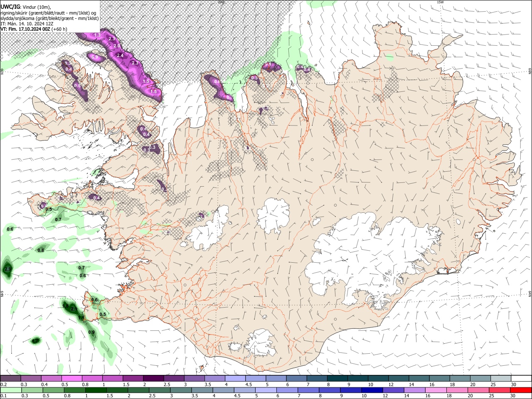Select the darkest purple swatch labeled 2

(153, 379)
